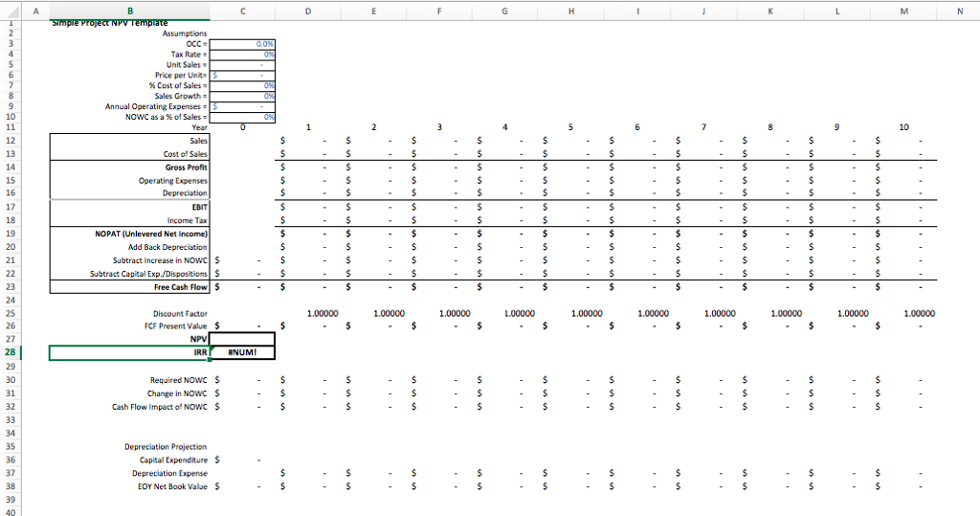Click the FCF Present Value year 0 cell

pos(242,325)
